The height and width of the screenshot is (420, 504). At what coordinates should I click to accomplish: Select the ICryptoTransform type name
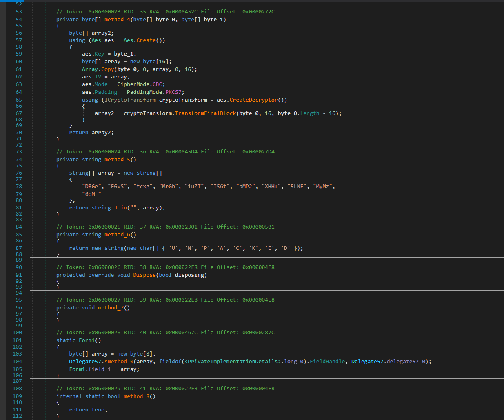pyautogui.click(x=130, y=100)
